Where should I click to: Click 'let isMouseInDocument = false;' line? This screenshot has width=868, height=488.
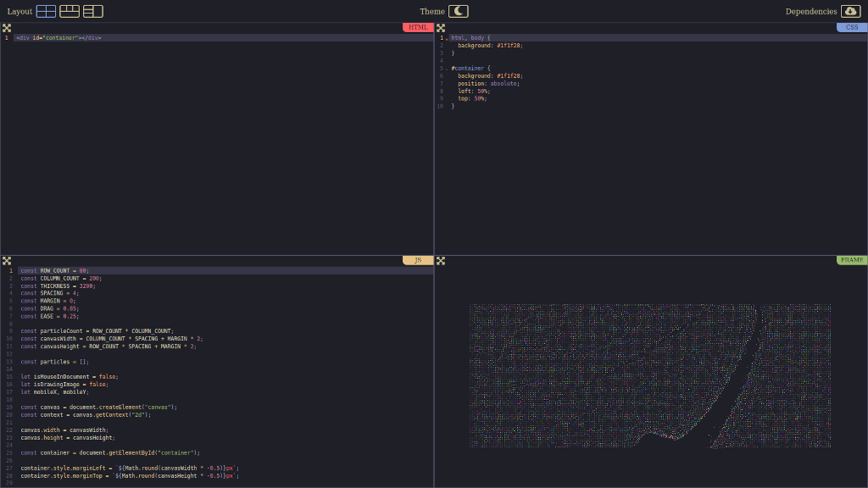point(70,377)
